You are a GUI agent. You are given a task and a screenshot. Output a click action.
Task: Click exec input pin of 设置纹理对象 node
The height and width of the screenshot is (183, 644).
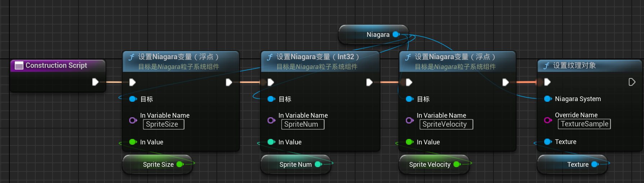pyautogui.click(x=547, y=82)
